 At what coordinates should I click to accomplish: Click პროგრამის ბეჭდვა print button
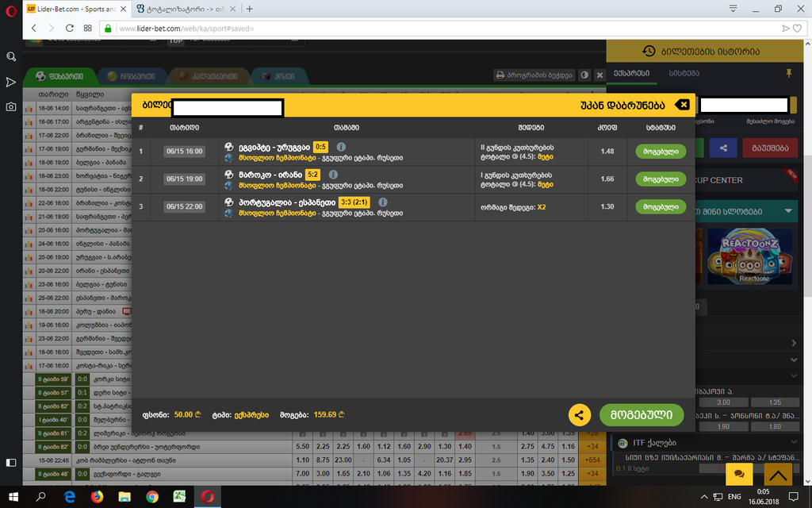click(534, 75)
